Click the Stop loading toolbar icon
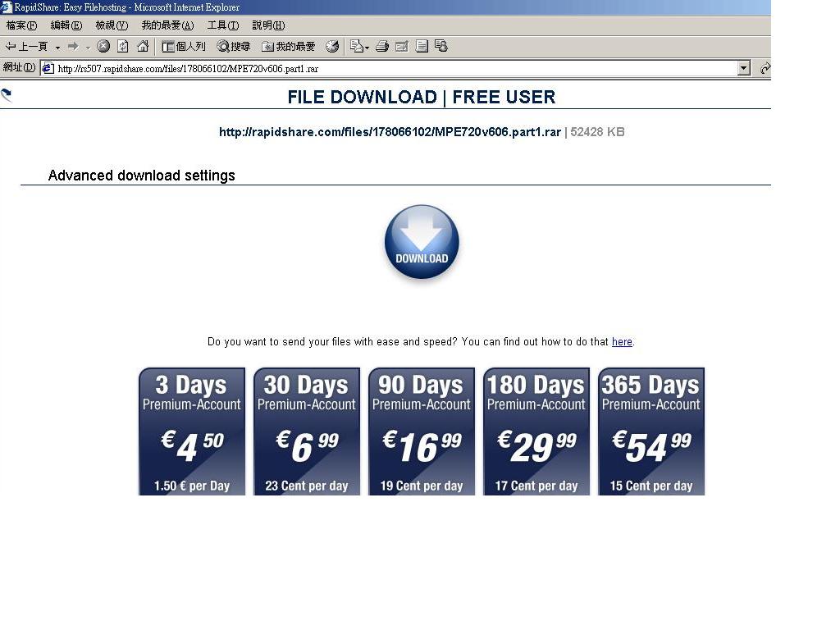This screenshot has height=630, width=840. coord(103,47)
